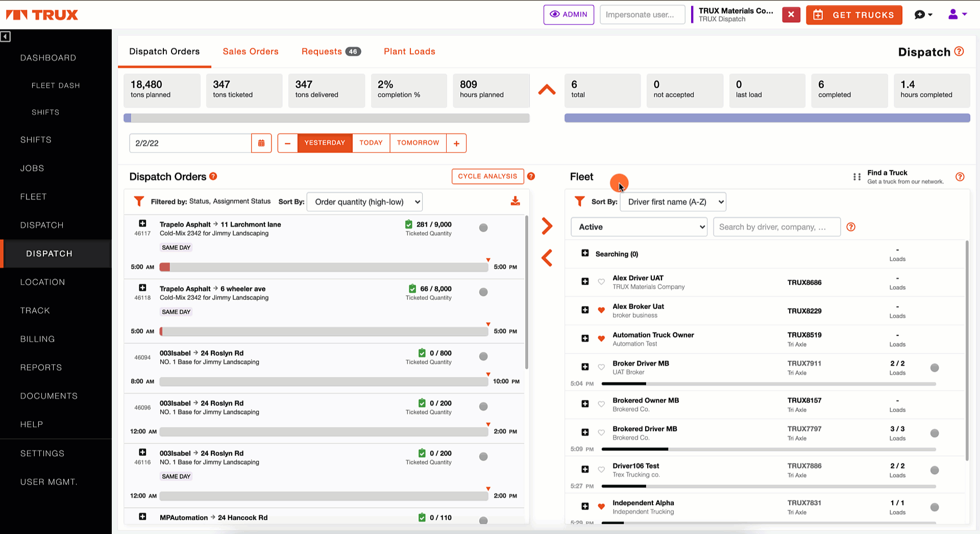Collapse the stats panel with up chevron
The height and width of the screenshot is (534, 980).
[547, 90]
